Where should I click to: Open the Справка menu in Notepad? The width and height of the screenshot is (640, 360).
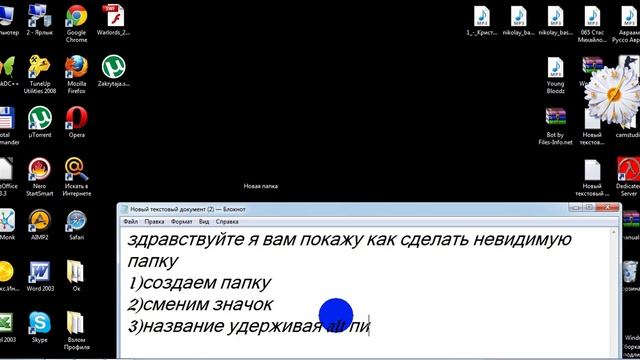coord(227,222)
